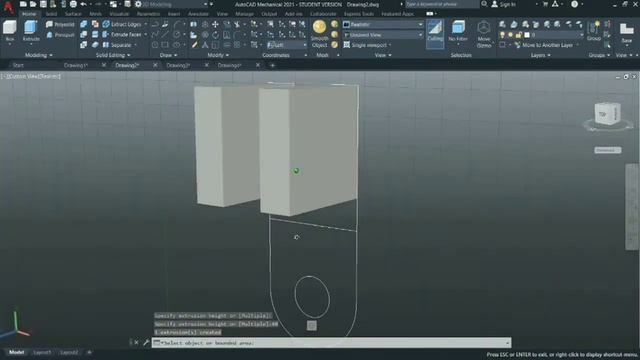Viewport: 640px width, 360px height.
Task: Switch to the Home ribbon tab
Action: coord(29,14)
